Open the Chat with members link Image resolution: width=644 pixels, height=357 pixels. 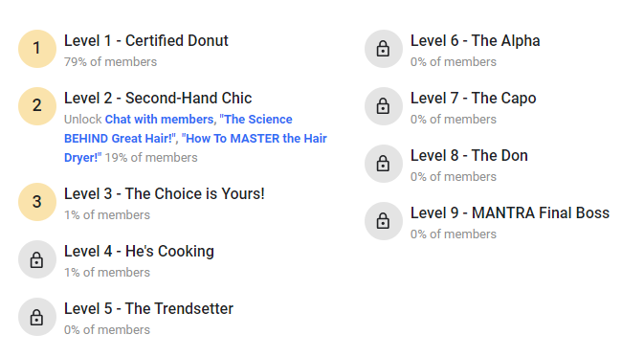tap(160, 119)
